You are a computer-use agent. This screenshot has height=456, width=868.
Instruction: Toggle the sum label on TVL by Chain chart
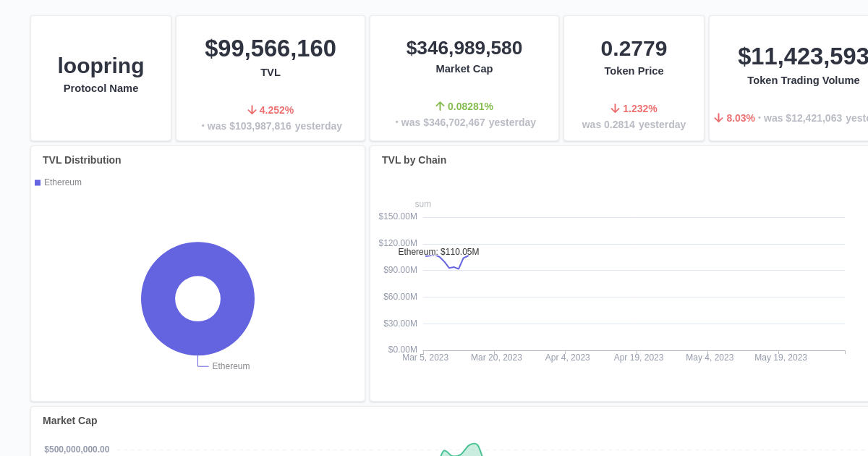[422, 203]
